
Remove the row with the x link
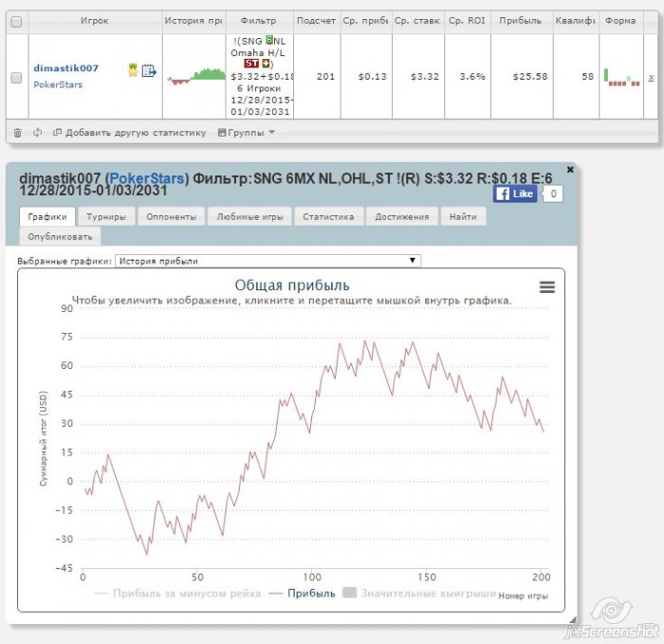(651, 78)
